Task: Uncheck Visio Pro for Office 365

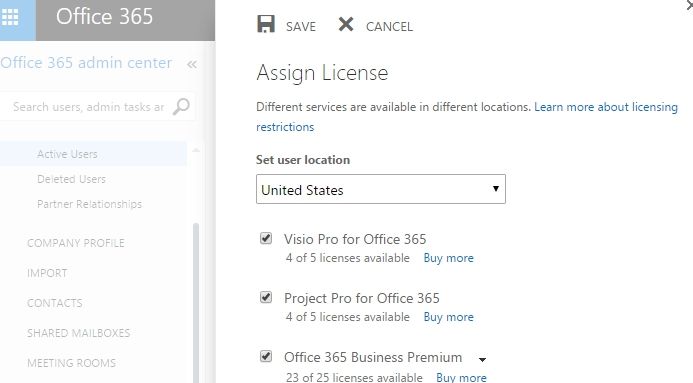Action: [x=266, y=238]
